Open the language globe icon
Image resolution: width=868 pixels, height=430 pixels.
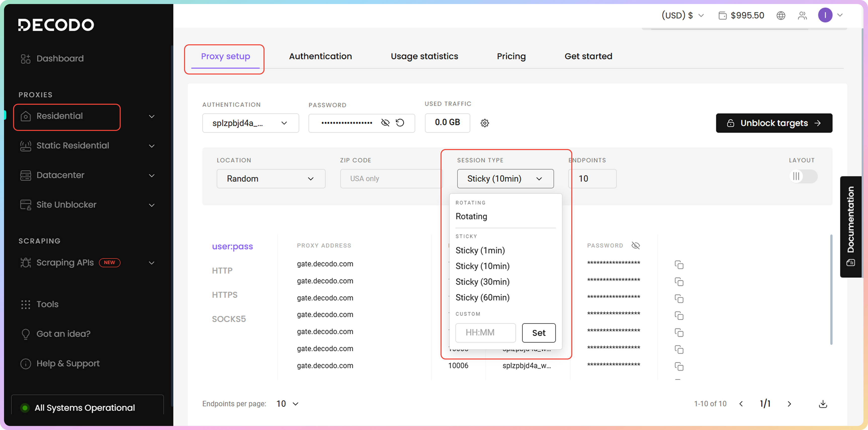tap(781, 16)
